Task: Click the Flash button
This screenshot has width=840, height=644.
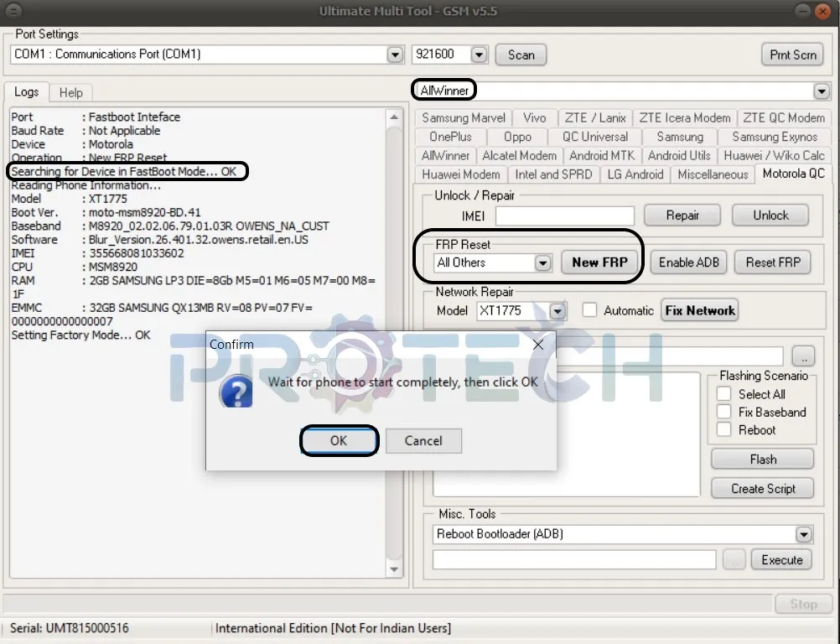Action: (762, 460)
